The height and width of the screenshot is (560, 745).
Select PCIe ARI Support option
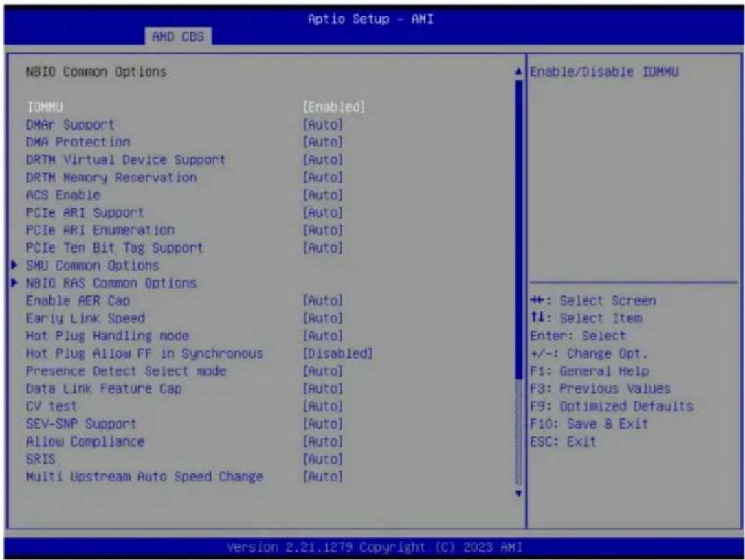click(85, 212)
